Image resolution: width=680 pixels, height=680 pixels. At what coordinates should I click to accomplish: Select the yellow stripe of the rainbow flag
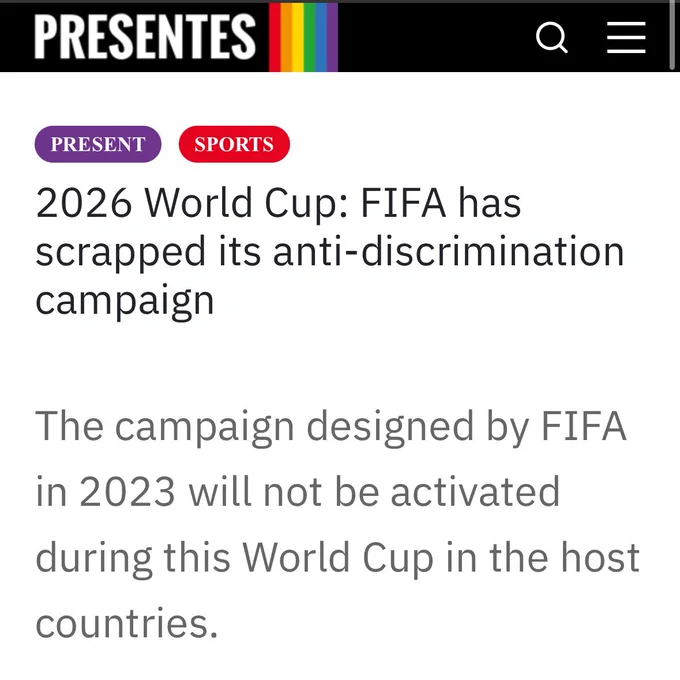298,37
